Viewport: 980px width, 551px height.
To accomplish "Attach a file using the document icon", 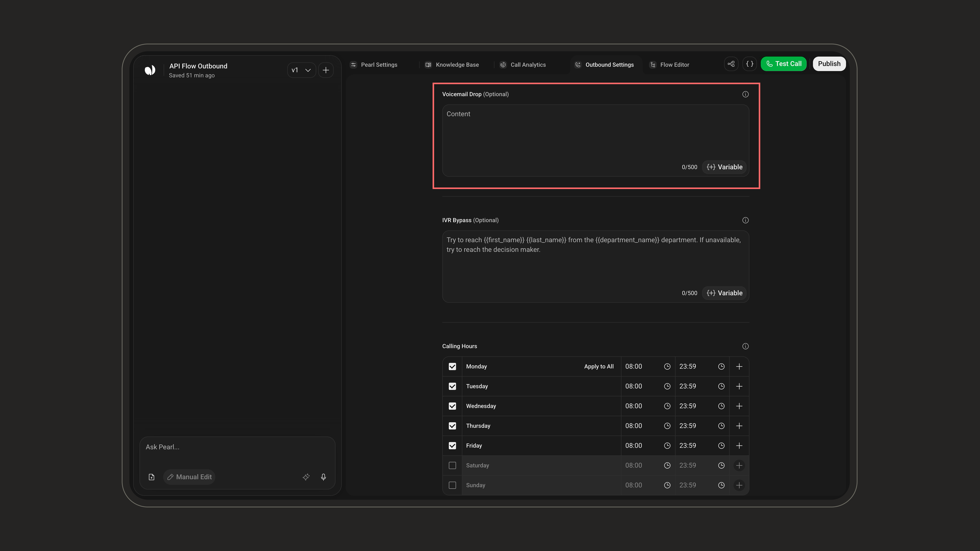I will [151, 477].
